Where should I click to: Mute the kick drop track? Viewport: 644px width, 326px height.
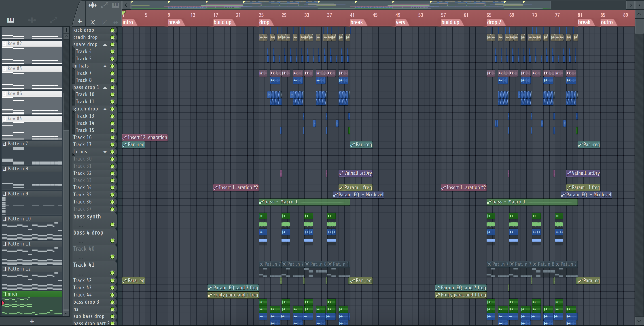click(x=112, y=30)
